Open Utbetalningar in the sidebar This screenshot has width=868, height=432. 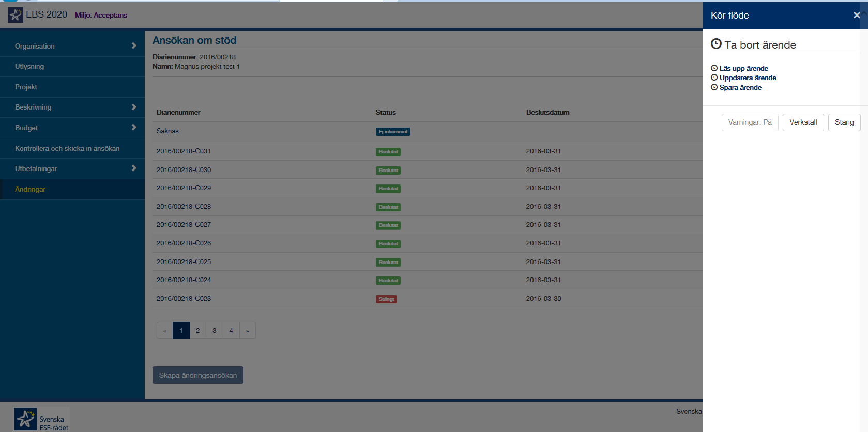coord(72,168)
